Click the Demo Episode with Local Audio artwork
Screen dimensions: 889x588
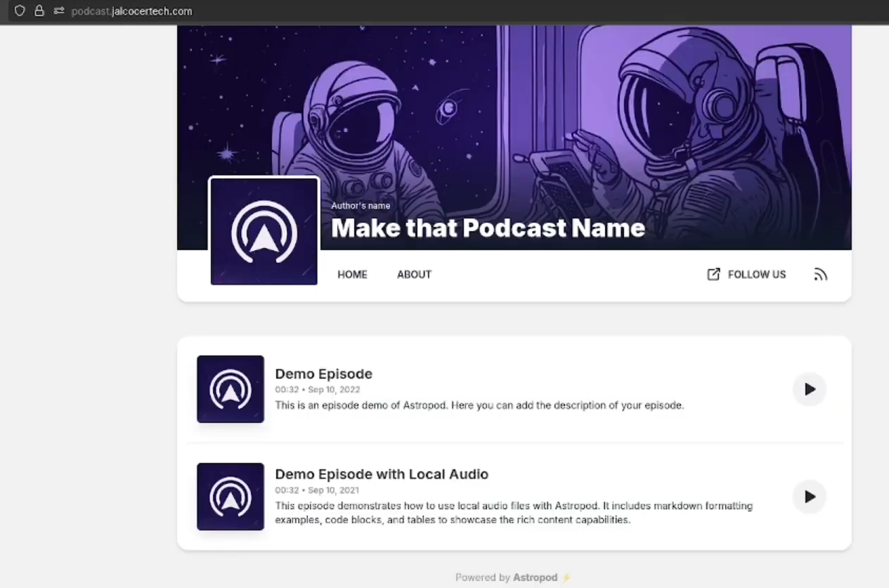[230, 496]
